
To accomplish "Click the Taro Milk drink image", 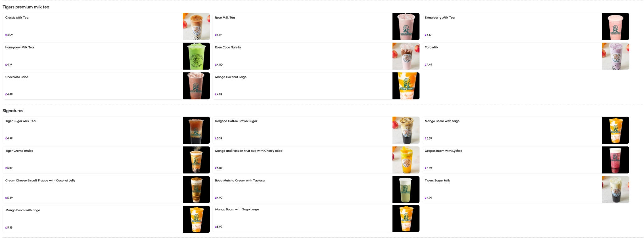I will (615, 56).
